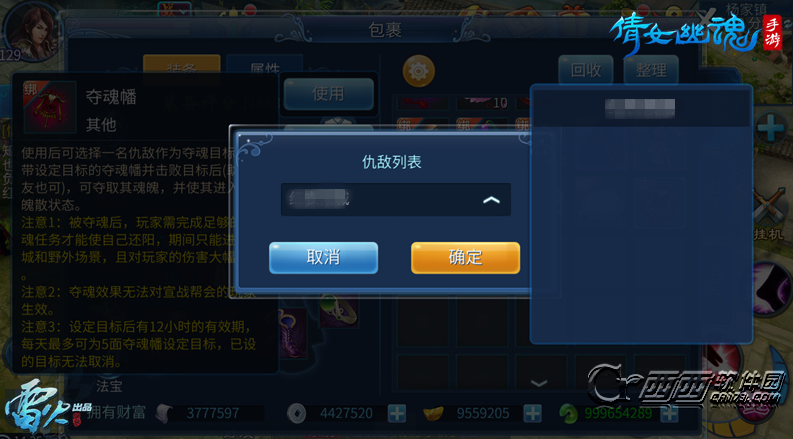Open the inventory settings gear icon
The height and width of the screenshot is (439, 793).
(x=418, y=71)
